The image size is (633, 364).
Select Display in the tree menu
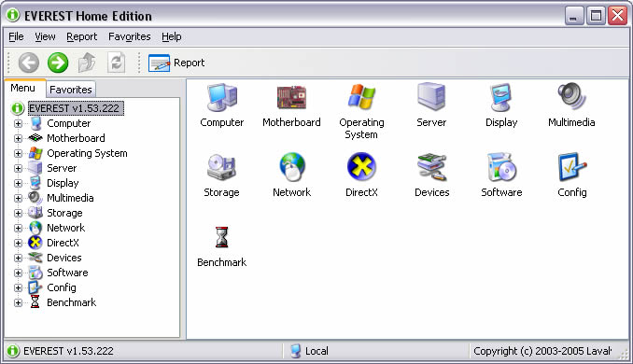click(63, 183)
